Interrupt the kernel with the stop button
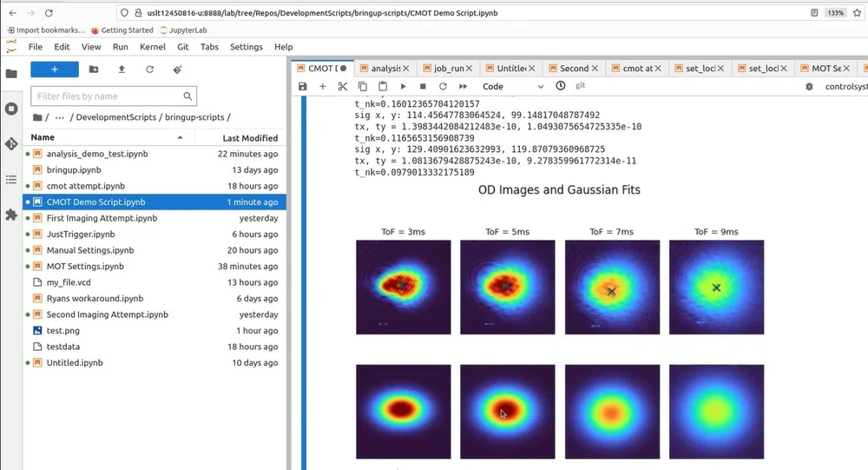The width and height of the screenshot is (868, 470). tap(423, 87)
